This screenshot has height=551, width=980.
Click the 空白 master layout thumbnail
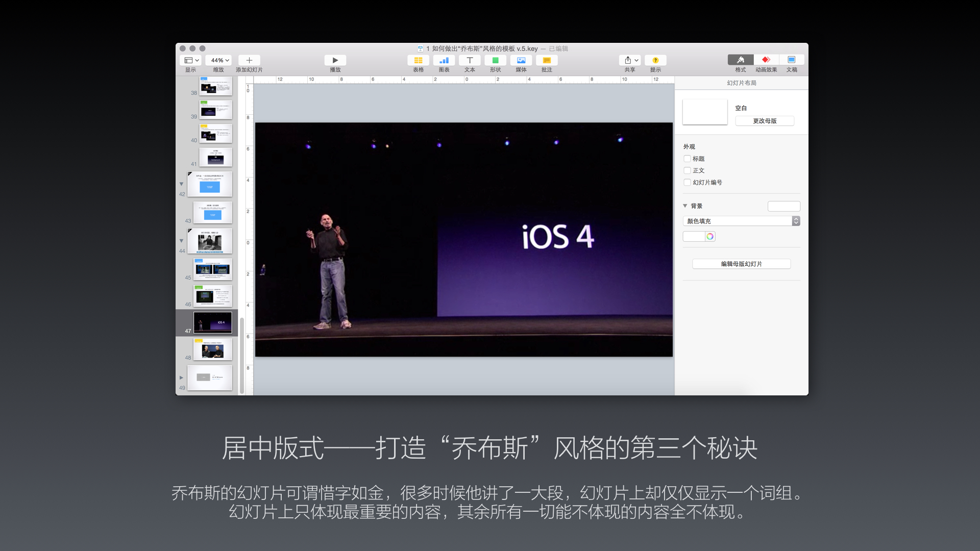(705, 112)
